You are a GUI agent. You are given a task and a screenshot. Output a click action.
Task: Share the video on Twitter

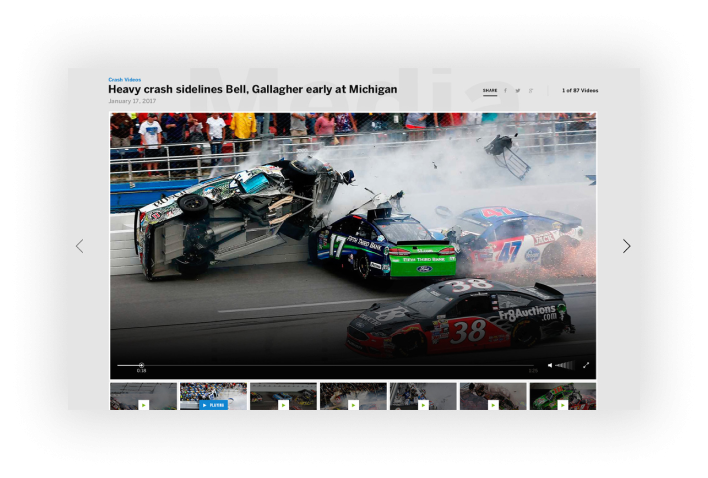click(x=518, y=91)
